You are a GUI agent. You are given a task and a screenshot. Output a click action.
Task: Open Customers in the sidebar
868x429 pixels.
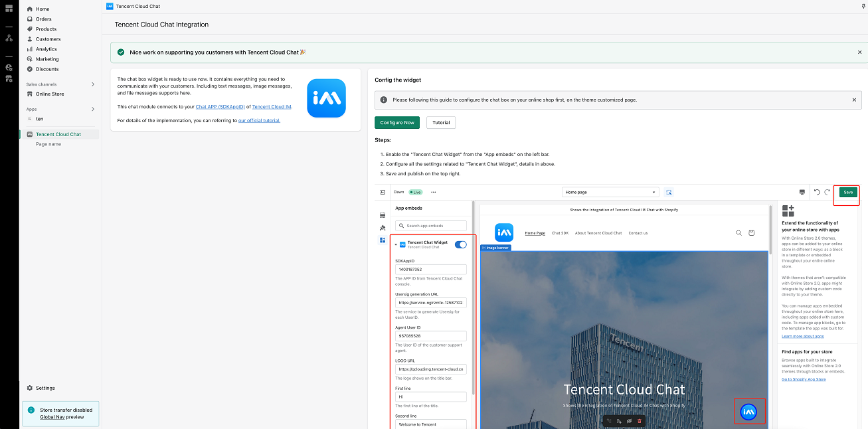click(48, 39)
